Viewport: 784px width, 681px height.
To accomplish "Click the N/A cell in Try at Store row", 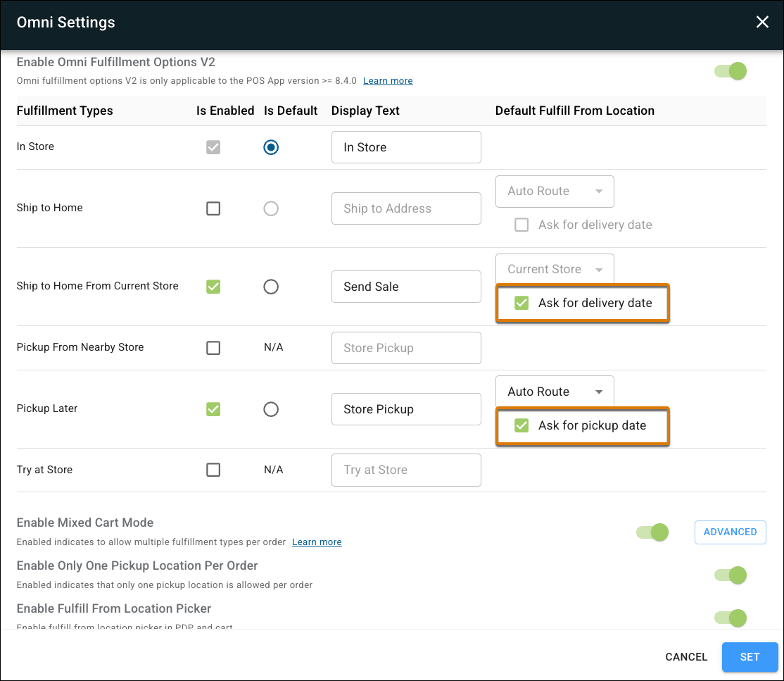I will [x=274, y=469].
